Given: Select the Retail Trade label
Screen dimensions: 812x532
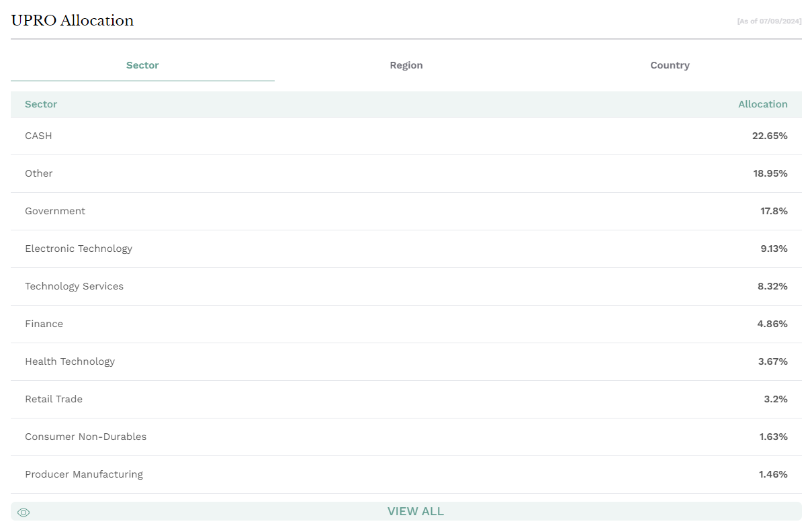Looking at the screenshot, I should click(54, 399).
